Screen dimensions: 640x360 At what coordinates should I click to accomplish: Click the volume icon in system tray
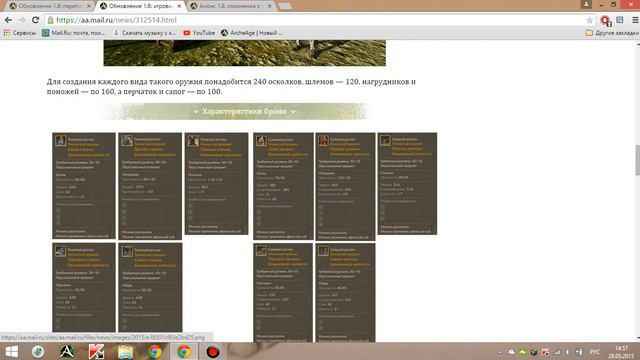coord(568,352)
